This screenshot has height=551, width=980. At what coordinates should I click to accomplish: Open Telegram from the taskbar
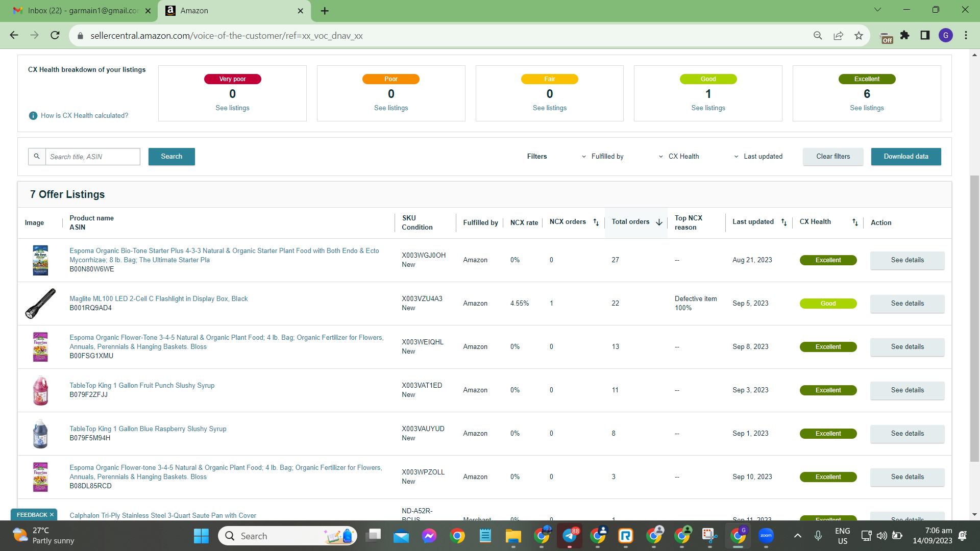pos(570,536)
